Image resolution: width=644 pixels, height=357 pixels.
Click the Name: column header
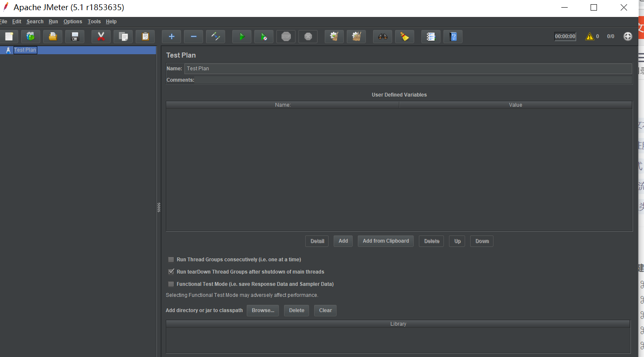tap(283, 105)
